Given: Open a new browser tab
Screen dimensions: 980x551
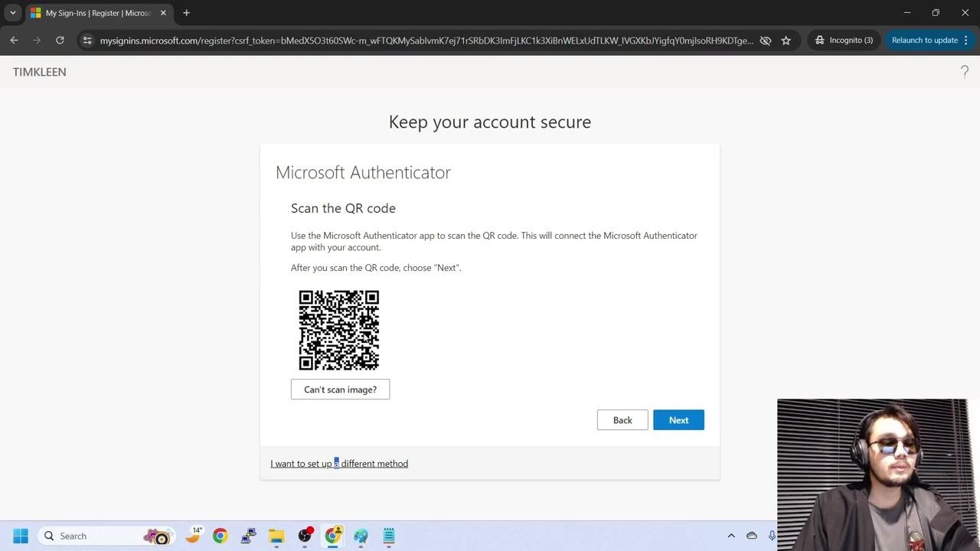Looking at the screenshot, I should (186, 13).
